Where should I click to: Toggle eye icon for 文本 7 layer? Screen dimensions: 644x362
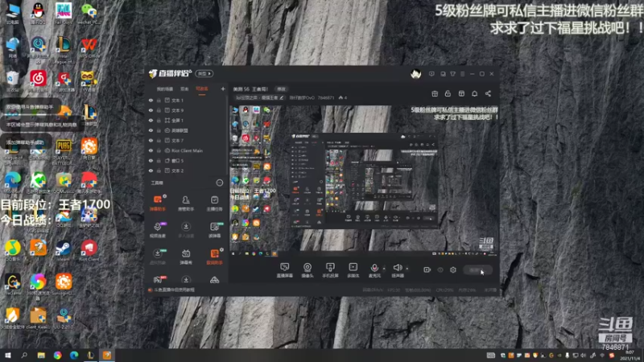[x=151, y=140]
